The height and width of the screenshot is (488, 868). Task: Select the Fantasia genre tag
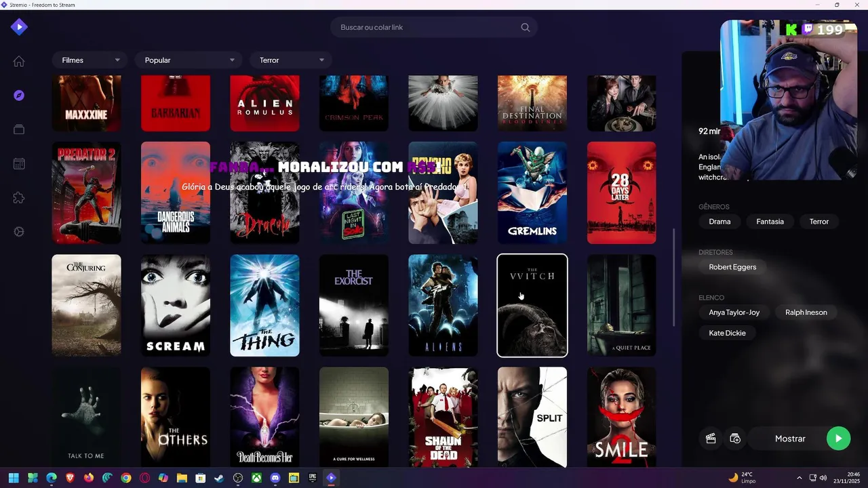[770, 222]
